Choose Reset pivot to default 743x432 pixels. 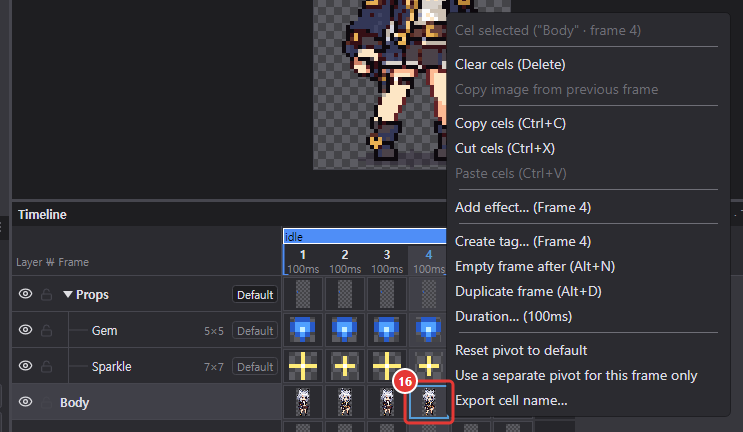pyautogui.click(x=521, y=351)
